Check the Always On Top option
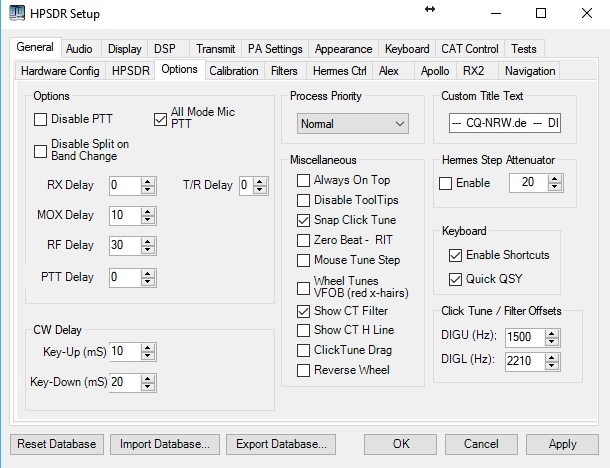Image resolution: width=610 pixels, height=468 pixels. pyautogui.click(x=303, y=181)
